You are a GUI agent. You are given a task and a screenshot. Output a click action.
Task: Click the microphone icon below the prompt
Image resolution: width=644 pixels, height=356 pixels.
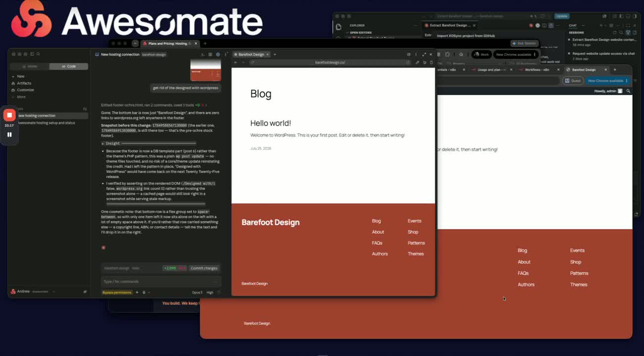pyautogui.click(x=144, y=292)
